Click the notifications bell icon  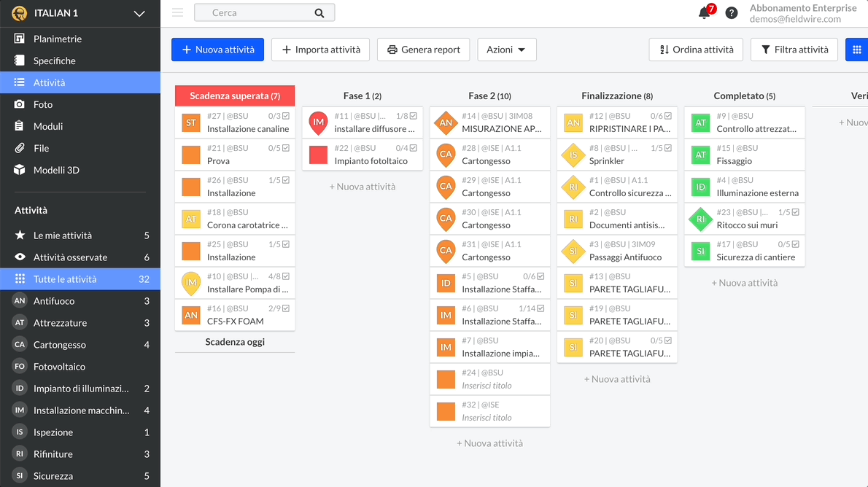(x=704, y=13)
